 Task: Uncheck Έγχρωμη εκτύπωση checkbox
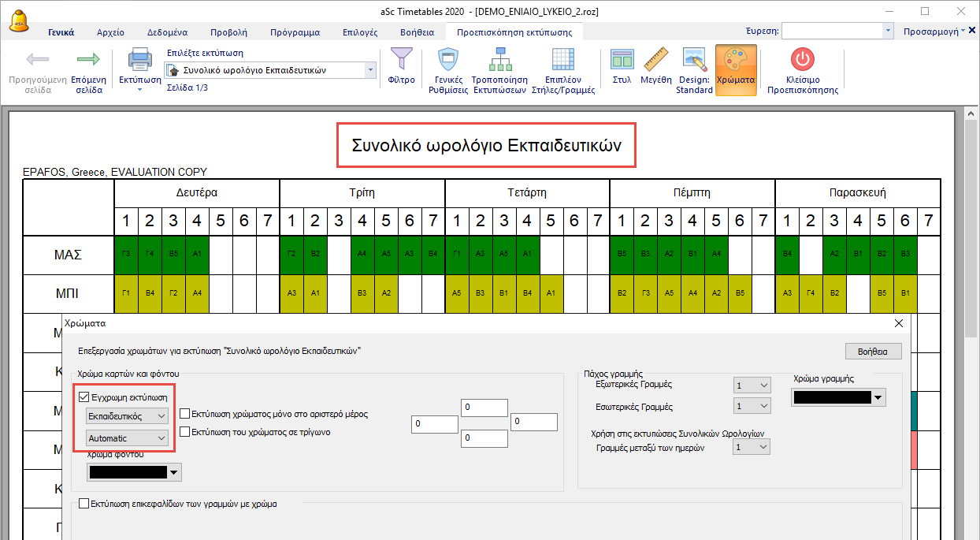point(85,397)
